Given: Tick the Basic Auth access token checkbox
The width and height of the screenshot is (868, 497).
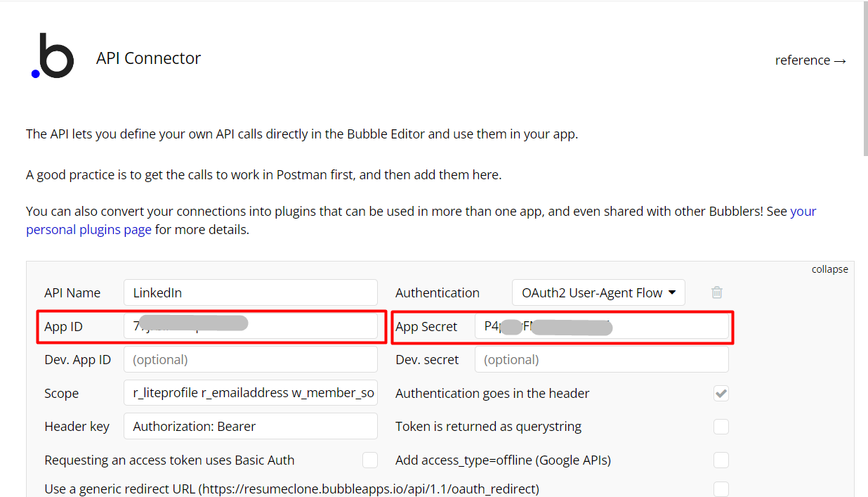Looking at the screenshot, I should pos(370,460).
